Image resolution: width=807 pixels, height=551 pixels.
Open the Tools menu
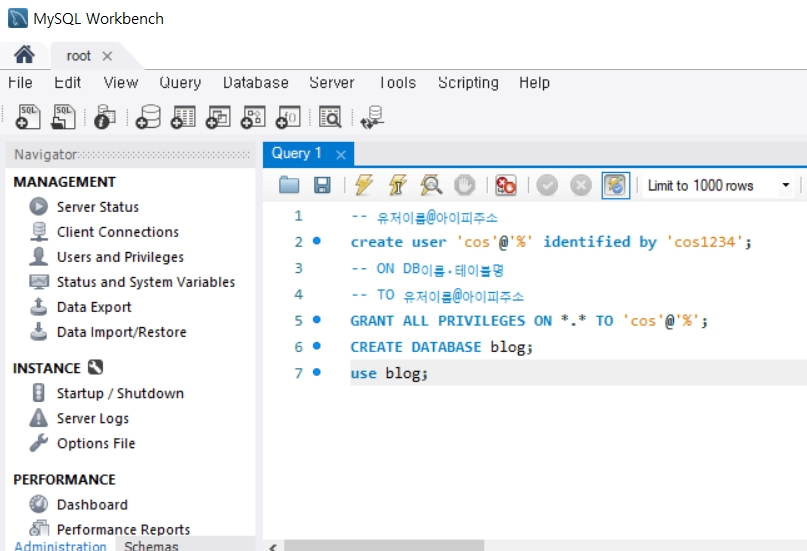pyautogui.click(x=397, y=83)
